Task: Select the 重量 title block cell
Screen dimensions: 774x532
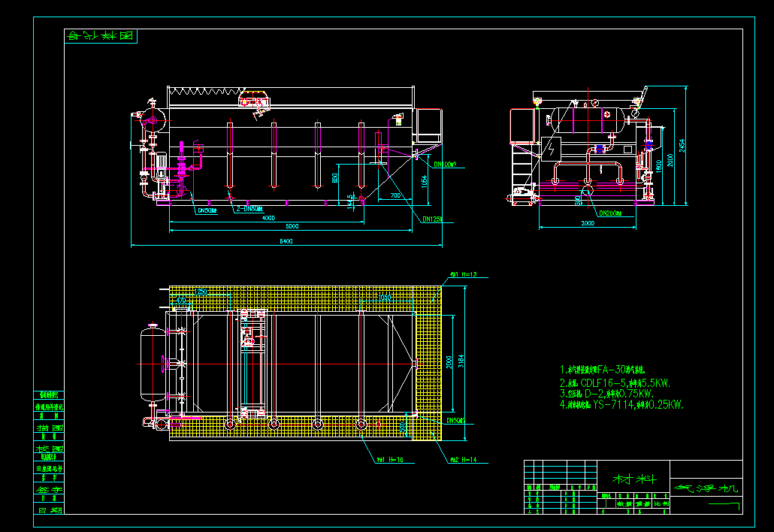Action: pyautogui.click(x=643, y=504)
